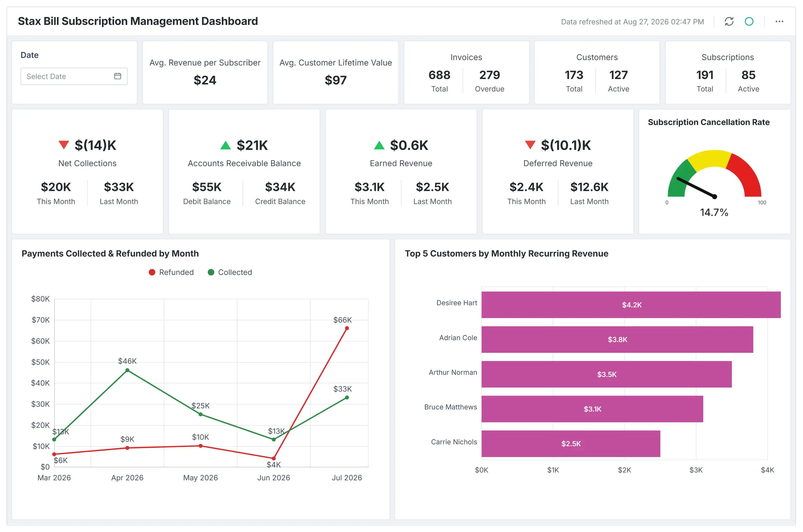Click $2.4K This Month Deferred Revenue
Screen dimensions: 803x532
click(526, 187)
